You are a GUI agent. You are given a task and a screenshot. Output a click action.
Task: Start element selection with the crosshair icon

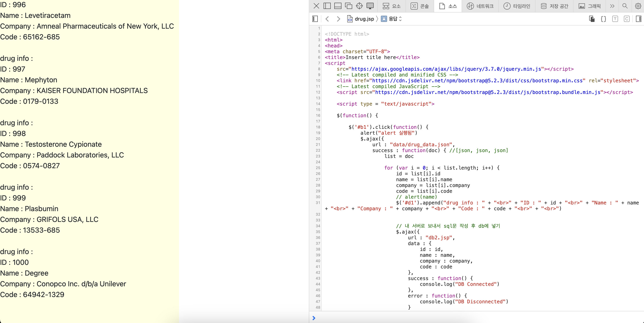click(359, 6)
